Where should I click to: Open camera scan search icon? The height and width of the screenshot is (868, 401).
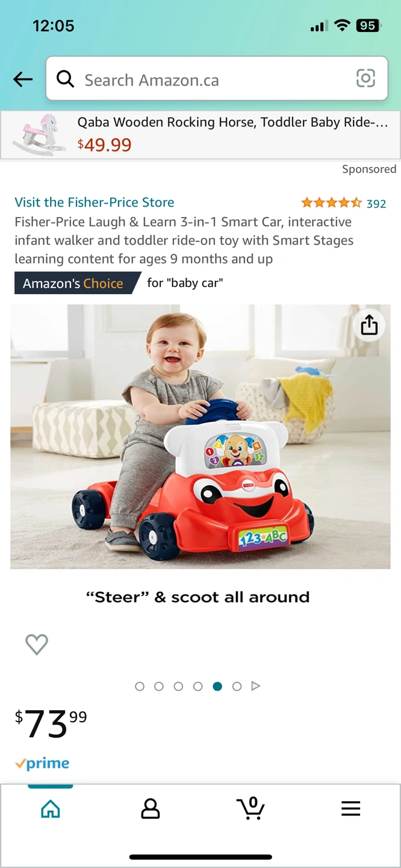click(x=365, y=78)
